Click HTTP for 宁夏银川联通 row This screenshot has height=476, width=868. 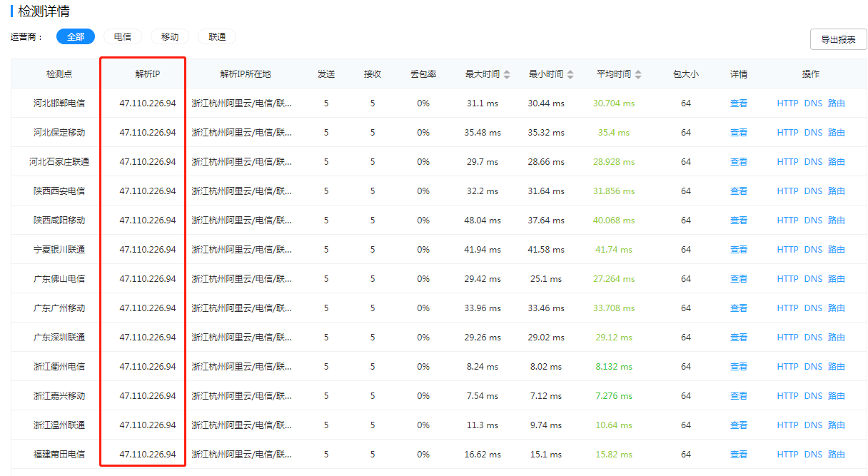[787, 250]
